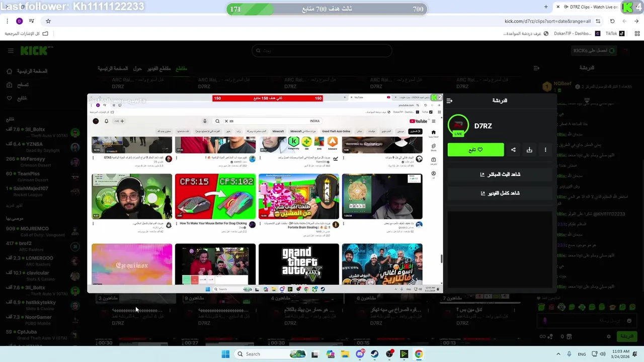The image size is (644, 362).
Task: Bookmark this page with the star icon
Action: (48, 21)
